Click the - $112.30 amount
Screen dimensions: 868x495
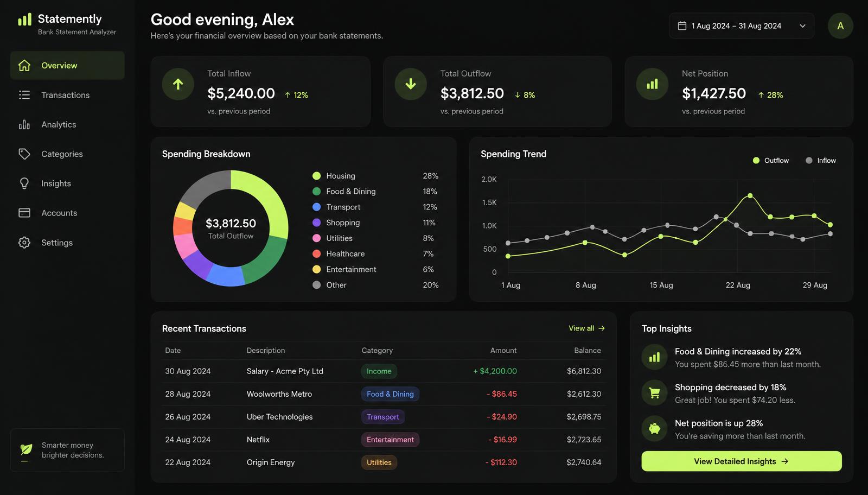501,462
